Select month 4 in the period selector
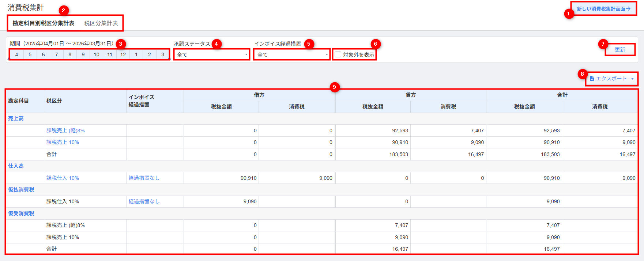Screen dimensions: 644x261 (16, 54)
